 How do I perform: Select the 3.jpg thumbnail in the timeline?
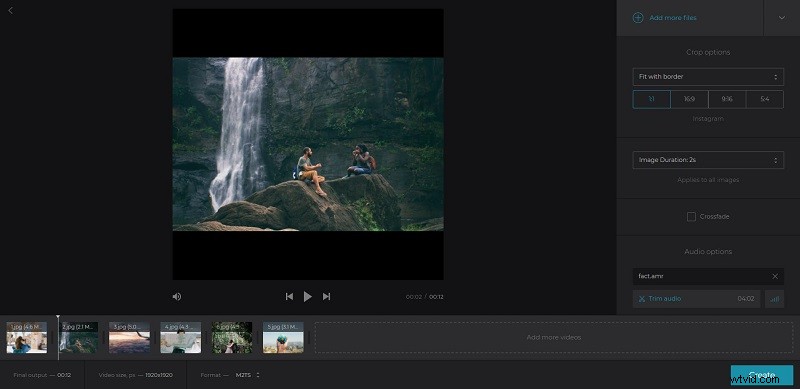pyautogui.click(x=130, y=337)
